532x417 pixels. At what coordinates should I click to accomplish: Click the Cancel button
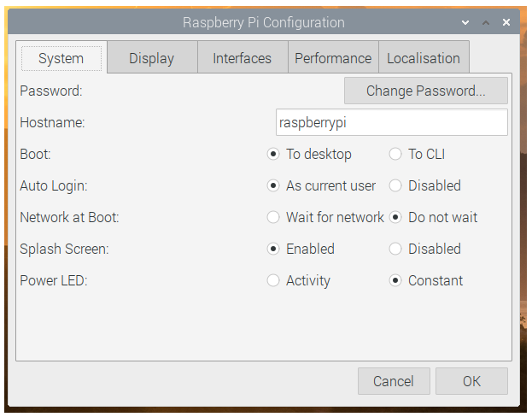coord(393,381)
